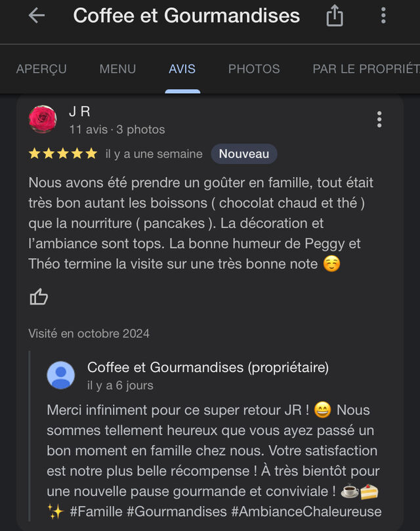Viewport: 420px width, 531px height.
Task: Tap the Nouveau badge
Action: [x=244, y=154]
